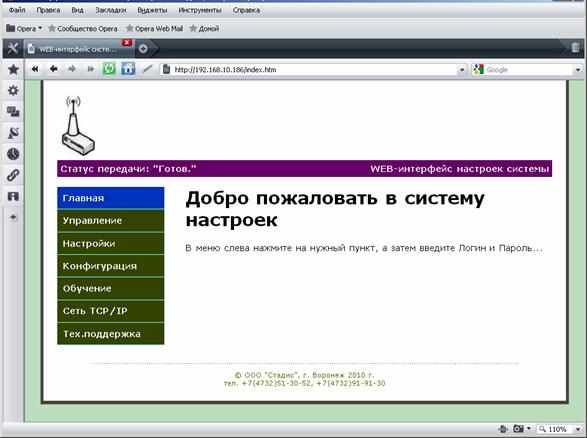
Task: Click the zoom magnifier icon in status bar
Action: (542, 429)
